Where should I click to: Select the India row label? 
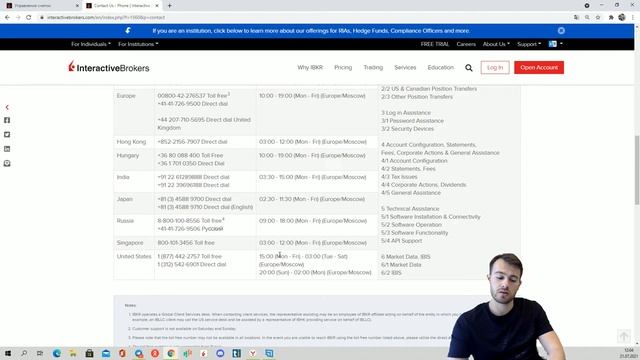coord(123,177)
